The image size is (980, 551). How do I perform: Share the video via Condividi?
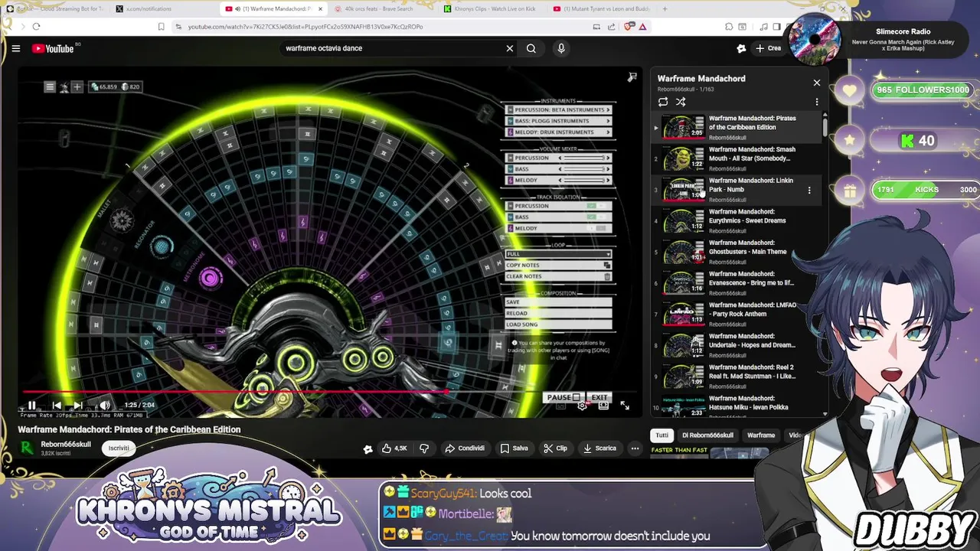pos(465,448)
